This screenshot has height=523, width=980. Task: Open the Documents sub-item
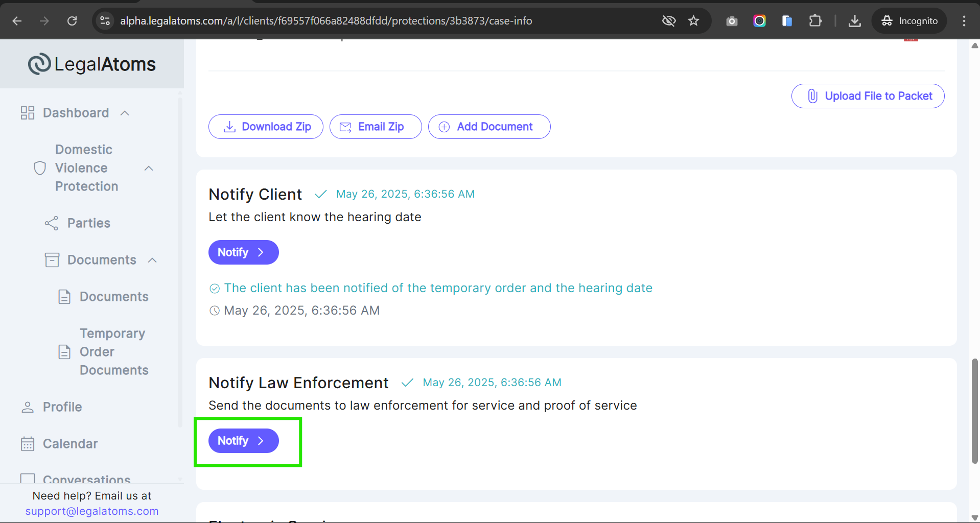coord(114,297)
